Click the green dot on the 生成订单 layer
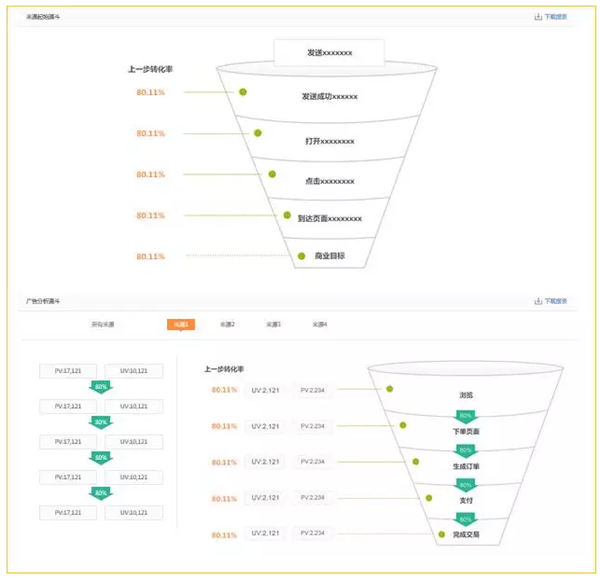Image resolution: width=600 pixels, height=580 pixels. click(416, 462)
